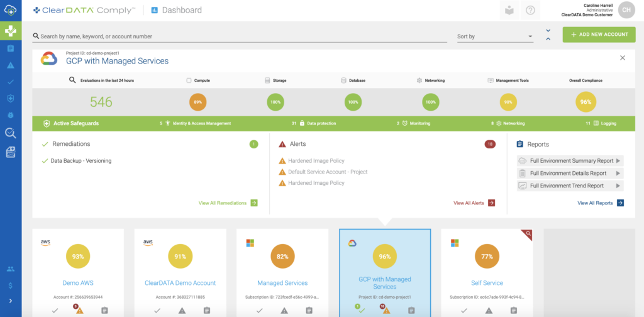Click the green 1 remediations badge
Viewport: 644px width, 317px height.
(254, 144)
